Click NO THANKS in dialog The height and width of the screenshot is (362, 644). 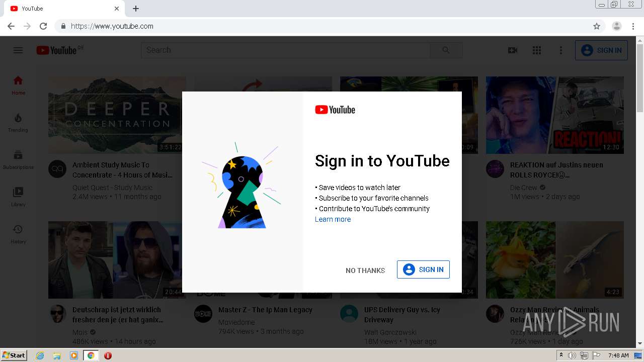[365, 270]
